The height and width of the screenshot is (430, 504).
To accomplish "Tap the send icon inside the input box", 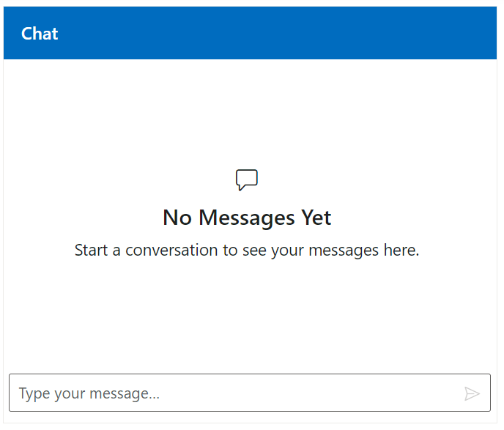I will (472, 394).
